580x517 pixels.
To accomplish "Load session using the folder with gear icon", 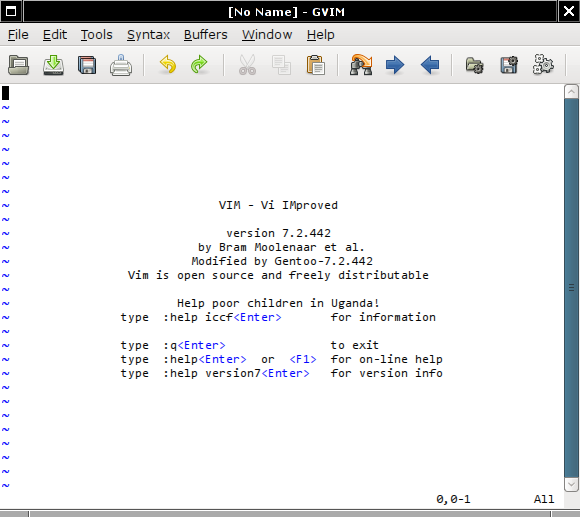I will [475, 65].
